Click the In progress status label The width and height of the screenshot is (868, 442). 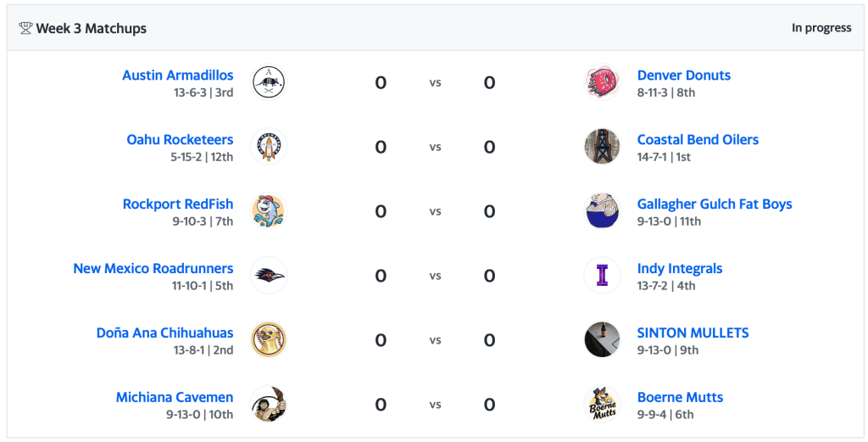(x=821, y=28)
